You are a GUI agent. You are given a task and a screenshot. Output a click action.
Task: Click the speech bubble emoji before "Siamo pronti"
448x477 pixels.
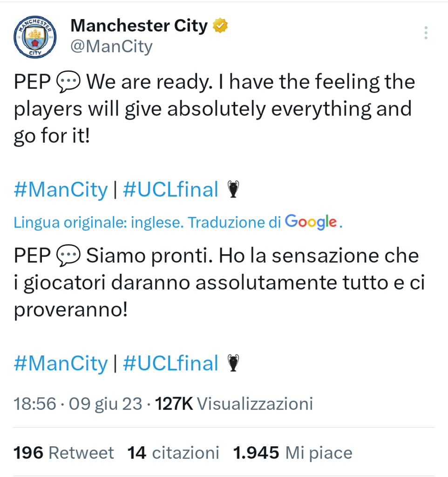(x=68, y=256)
